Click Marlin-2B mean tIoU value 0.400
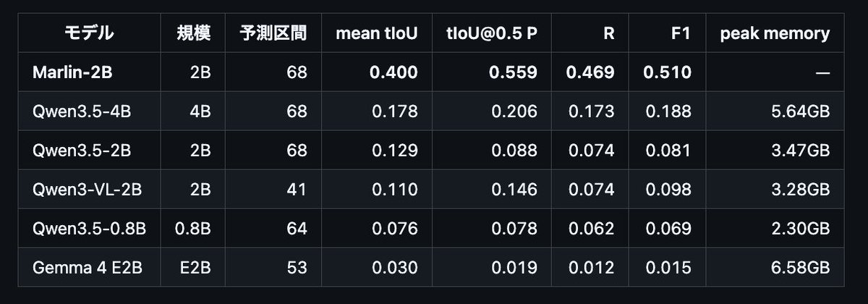 click(393, 72)
